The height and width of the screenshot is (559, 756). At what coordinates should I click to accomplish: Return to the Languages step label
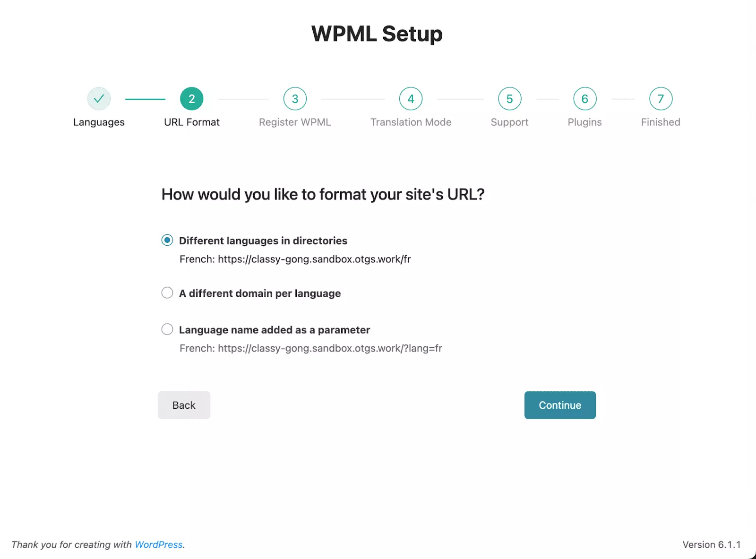tap(99, 122)
